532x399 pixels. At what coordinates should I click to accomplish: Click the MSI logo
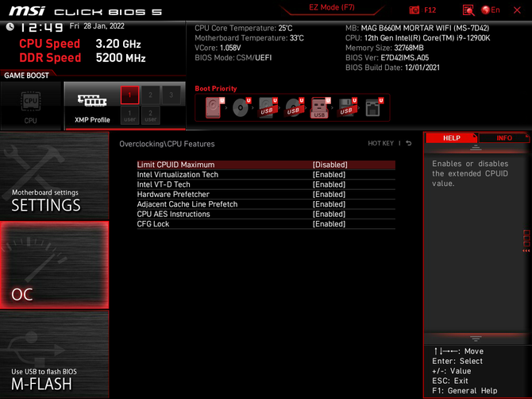27,11
